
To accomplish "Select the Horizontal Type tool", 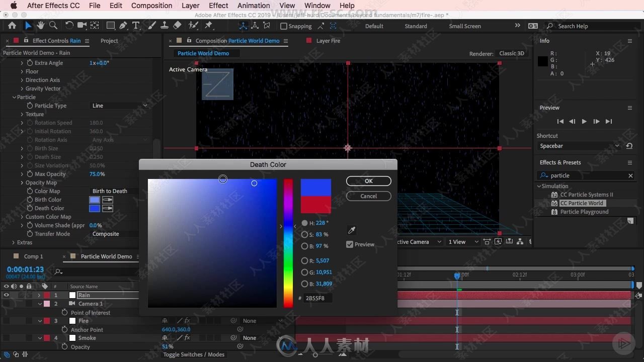I will point(136,26).
